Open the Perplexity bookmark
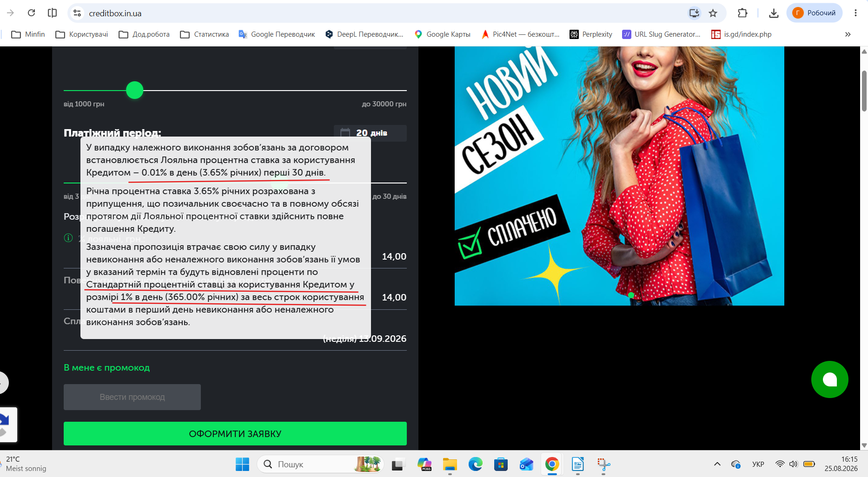Screen dimensions: 868x477 click(591, 34)
